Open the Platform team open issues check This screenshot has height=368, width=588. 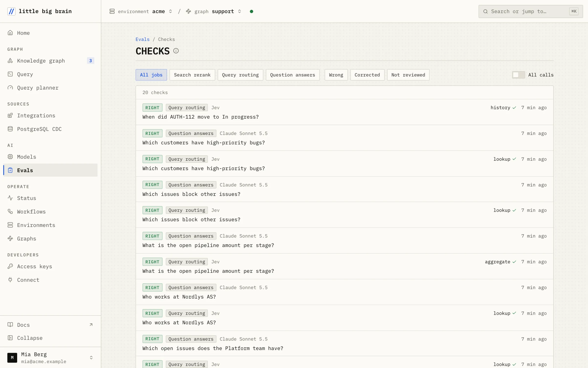click(x=344, y=343)
